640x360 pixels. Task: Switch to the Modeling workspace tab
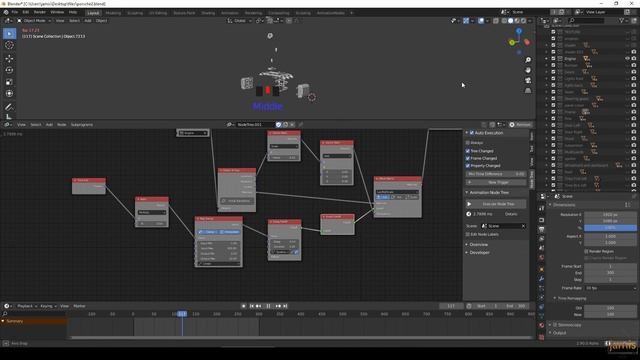point(113,13)
